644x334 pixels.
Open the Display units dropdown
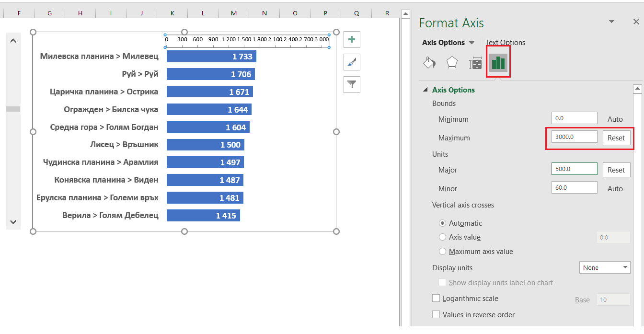605,267
